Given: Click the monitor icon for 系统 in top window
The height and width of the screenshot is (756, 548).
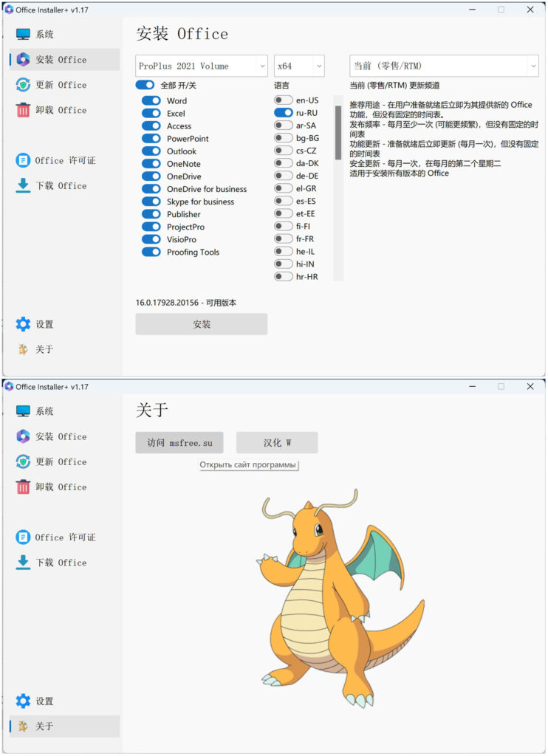Looking at the screenshot, I should (x=23, y=34).
